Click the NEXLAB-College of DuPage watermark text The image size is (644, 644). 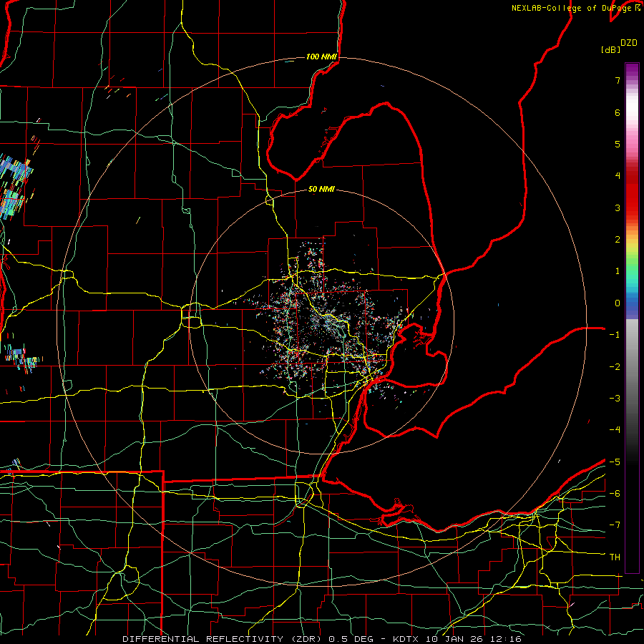(x=576, y=8)
